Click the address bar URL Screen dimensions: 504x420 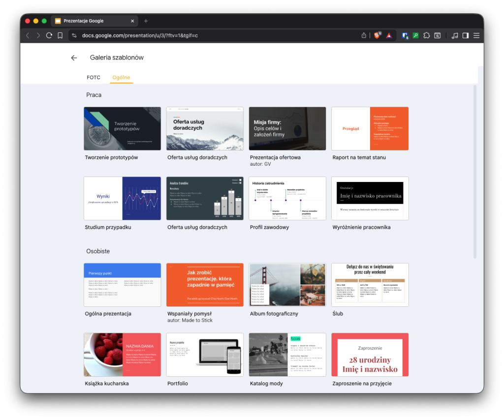[x=140, y=35]
